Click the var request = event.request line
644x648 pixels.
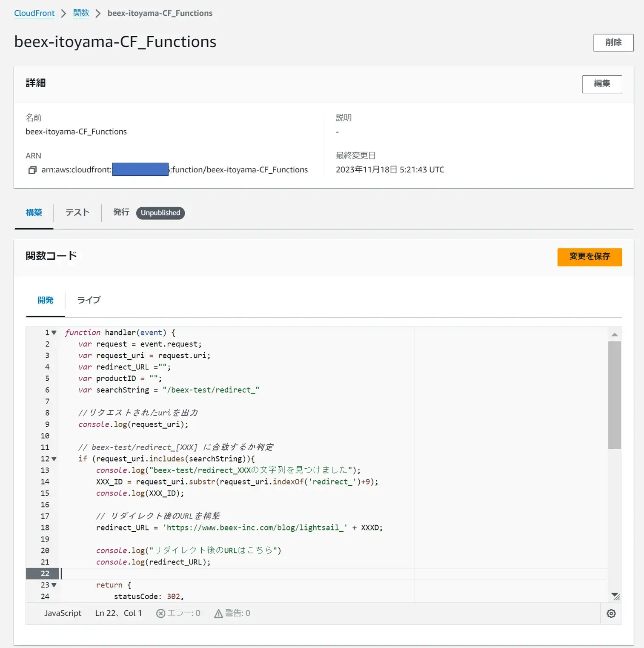pos(140,344)
